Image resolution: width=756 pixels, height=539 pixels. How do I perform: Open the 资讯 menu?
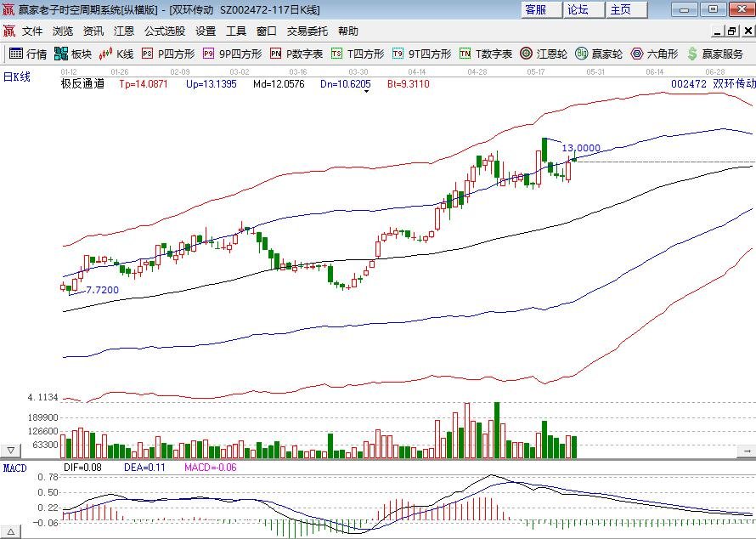click(93, 31)
